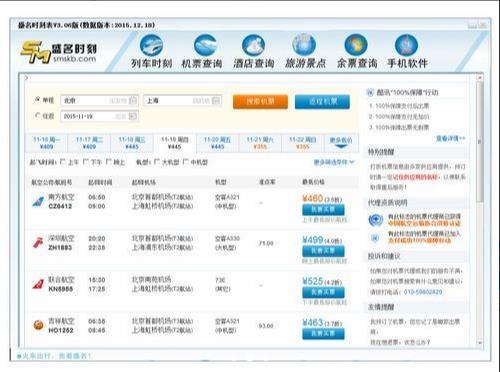The width and height of the screenshot is (500, 372).
Task: Open the departure city 北京 picker
Action: pos(99,100)
